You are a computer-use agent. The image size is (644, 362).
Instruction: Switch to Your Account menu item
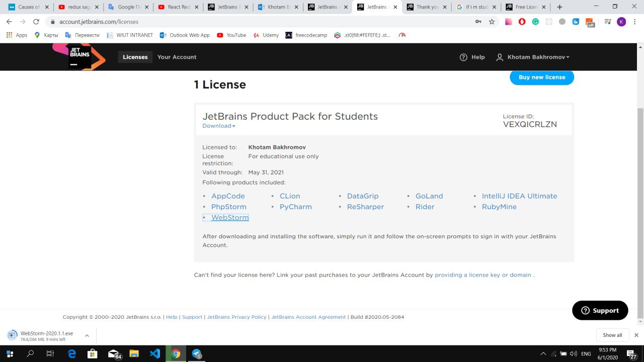pyautogui.click(x=177, y=57)
